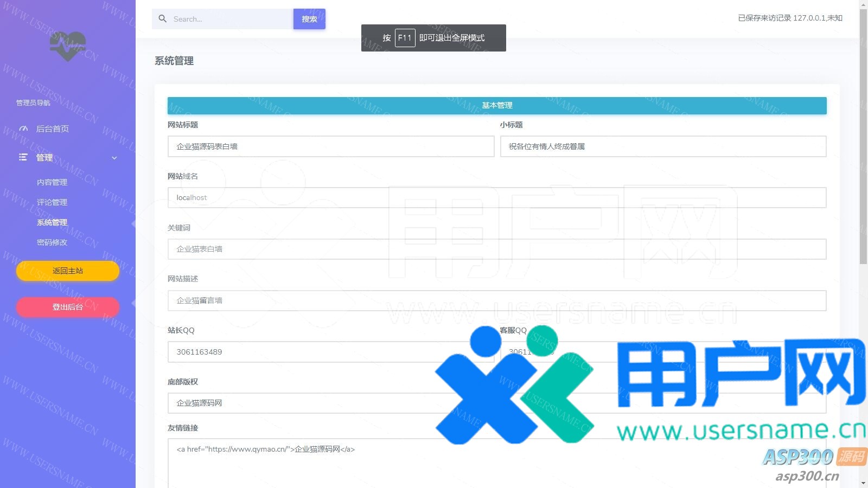Click the 网站标题 input field
Image resolution: width=868 pixels, height=488 pixels.
330,146
